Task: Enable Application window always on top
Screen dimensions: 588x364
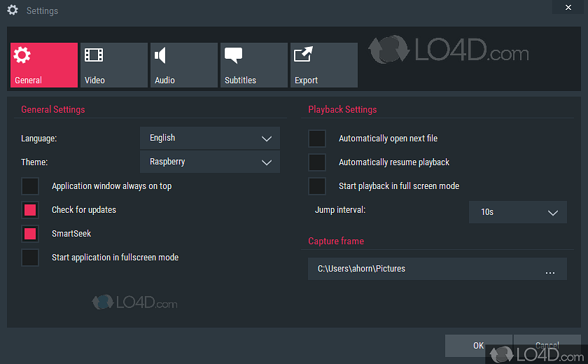Action: click(30, 186)
